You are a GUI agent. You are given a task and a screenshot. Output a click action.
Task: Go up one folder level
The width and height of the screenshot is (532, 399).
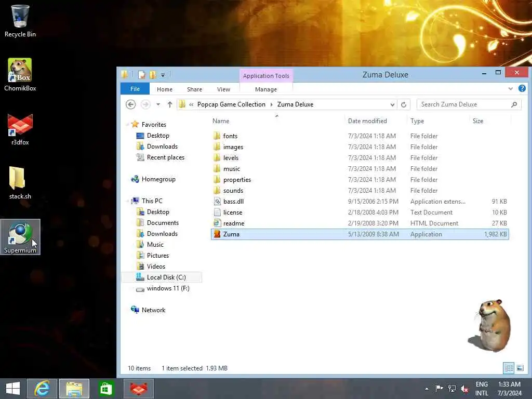170,104
